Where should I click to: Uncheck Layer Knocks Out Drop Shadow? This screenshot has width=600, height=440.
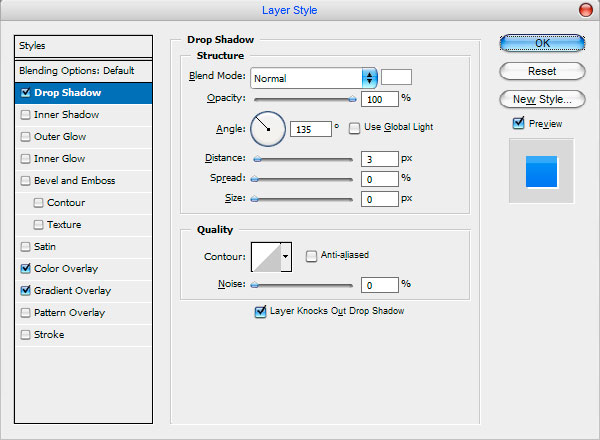pyautogui.click(x=260, y=311)
